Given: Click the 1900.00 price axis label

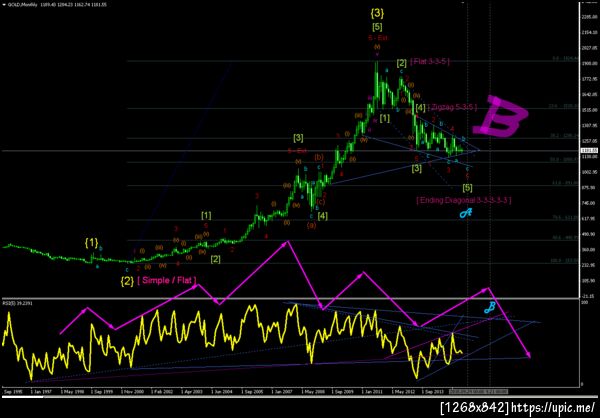Looking at the screenshot, I should pyautogui.click(x=592, y=63).
